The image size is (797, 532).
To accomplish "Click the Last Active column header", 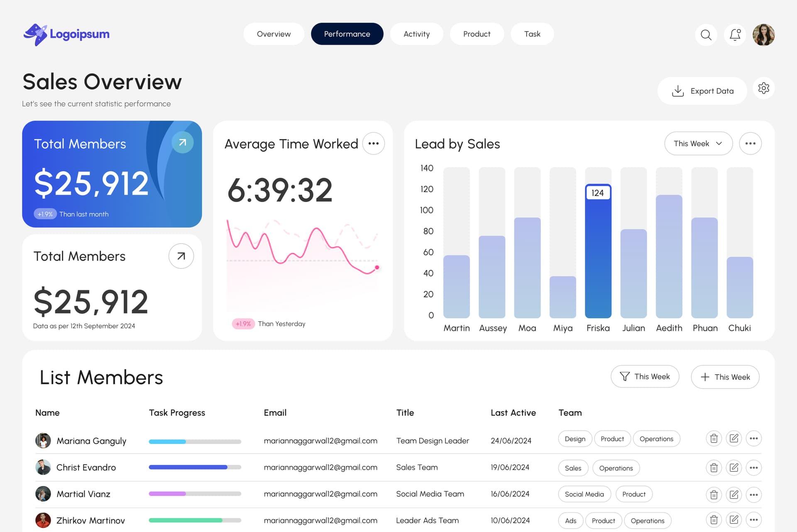I will [513, 413].
